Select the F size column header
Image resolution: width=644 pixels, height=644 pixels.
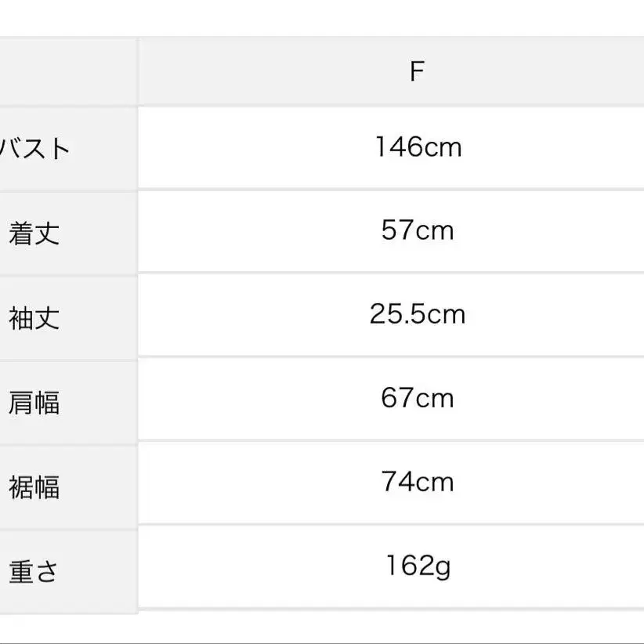[x=417, y=71]
